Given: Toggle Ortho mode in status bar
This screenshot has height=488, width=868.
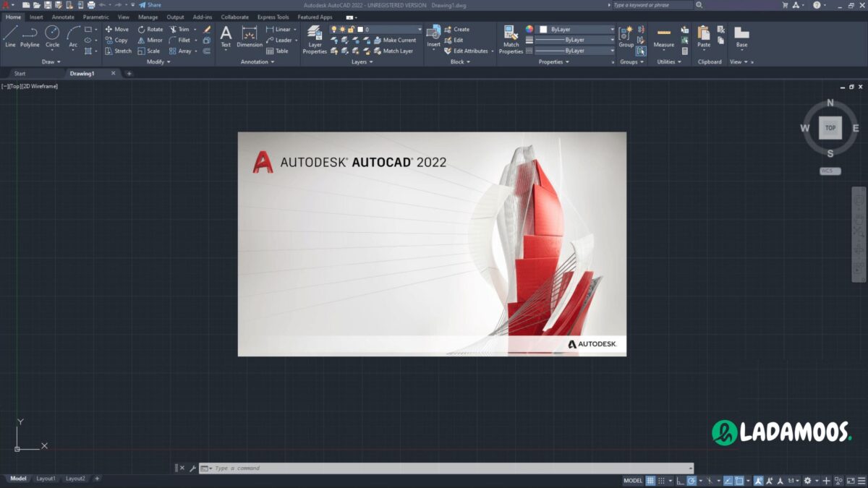Looking at the screenshot, I should point(680,481).
